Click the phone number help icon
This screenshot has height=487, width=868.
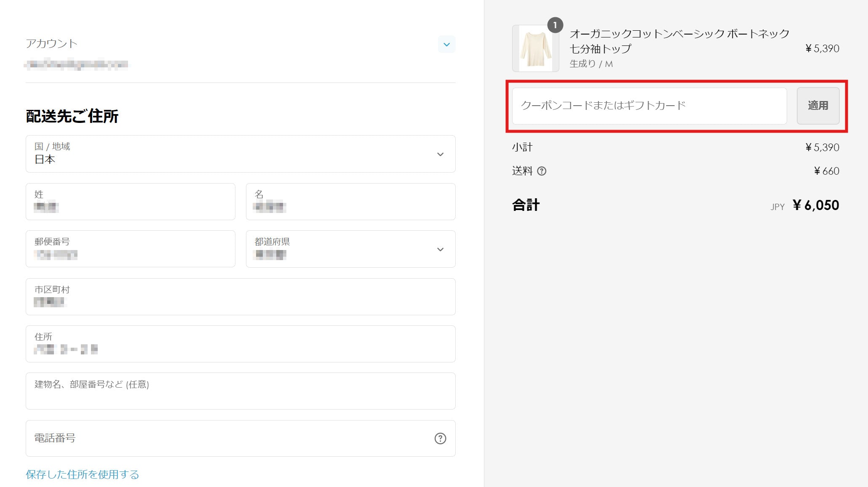440,439
